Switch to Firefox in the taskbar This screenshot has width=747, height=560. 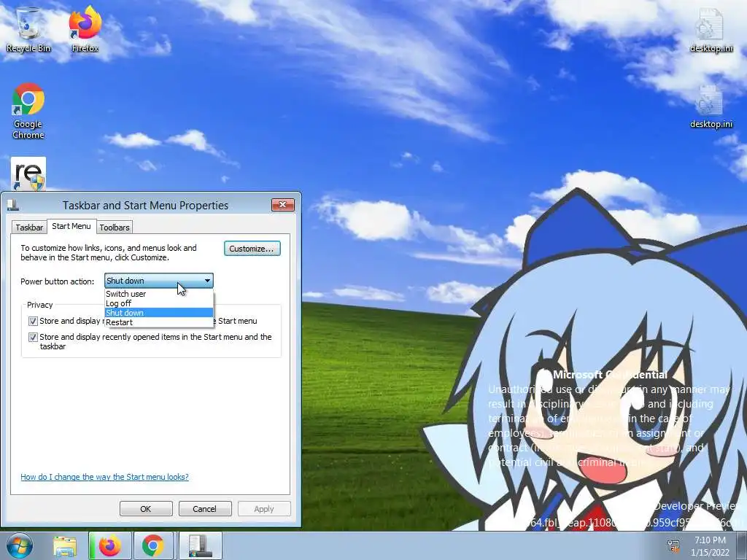pos(111,545)
